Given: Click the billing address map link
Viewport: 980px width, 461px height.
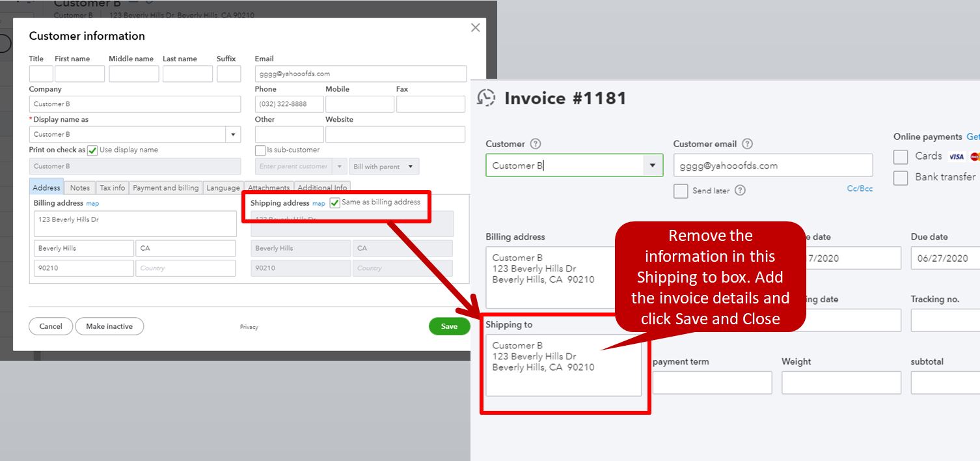Looking at the screenshot, I should [92, 203].
